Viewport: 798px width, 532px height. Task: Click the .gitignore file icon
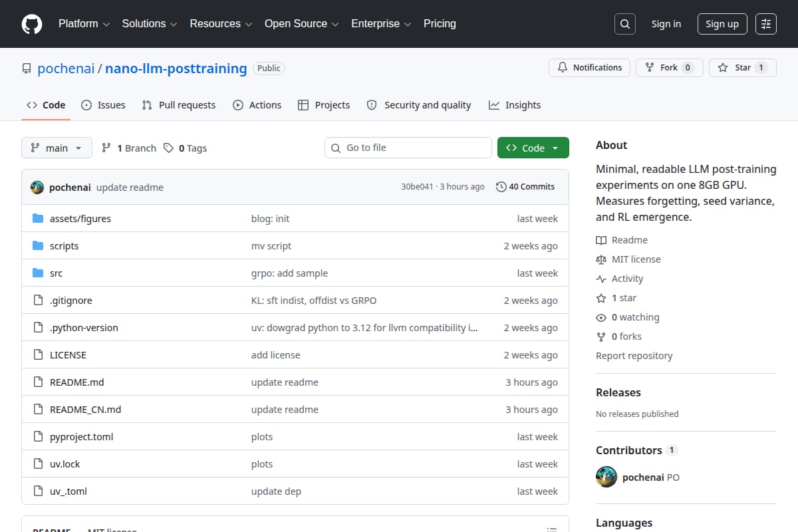pyautogui.click(x=38, y=301)
